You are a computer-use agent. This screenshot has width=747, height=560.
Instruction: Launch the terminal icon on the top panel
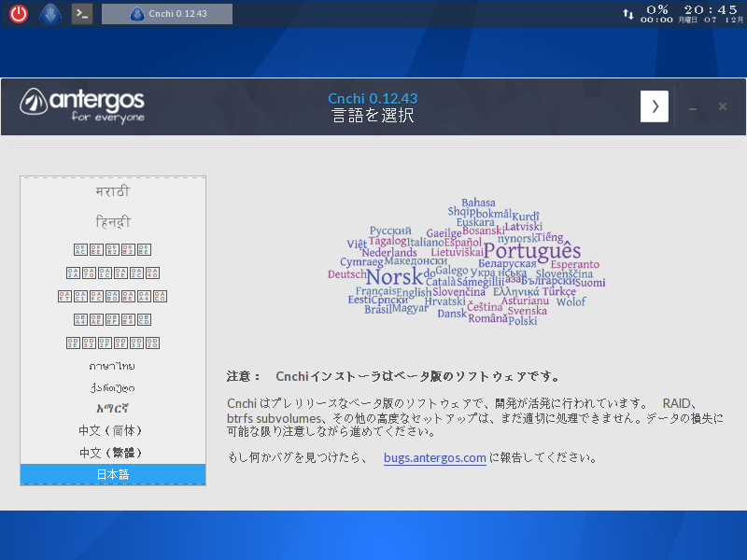coord(81,13)
